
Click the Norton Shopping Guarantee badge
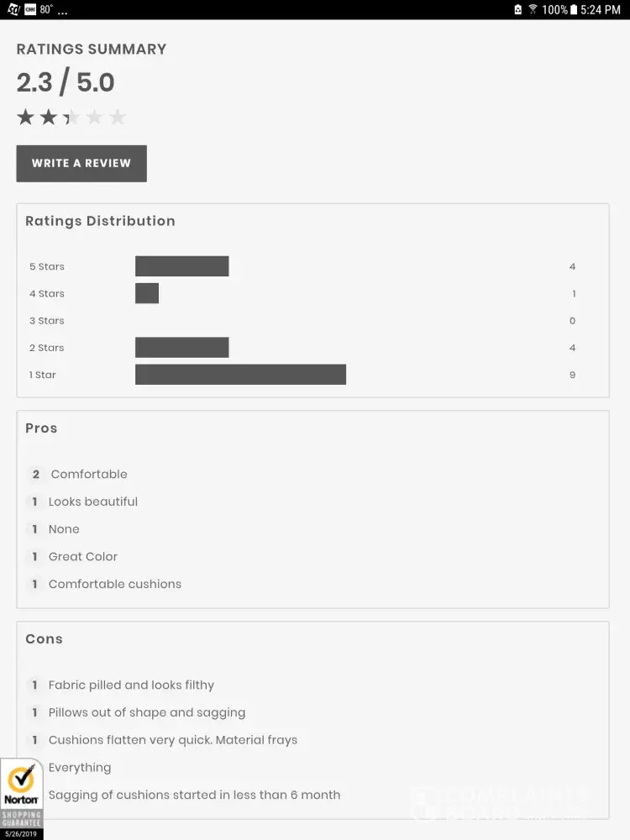pos(21,796)
